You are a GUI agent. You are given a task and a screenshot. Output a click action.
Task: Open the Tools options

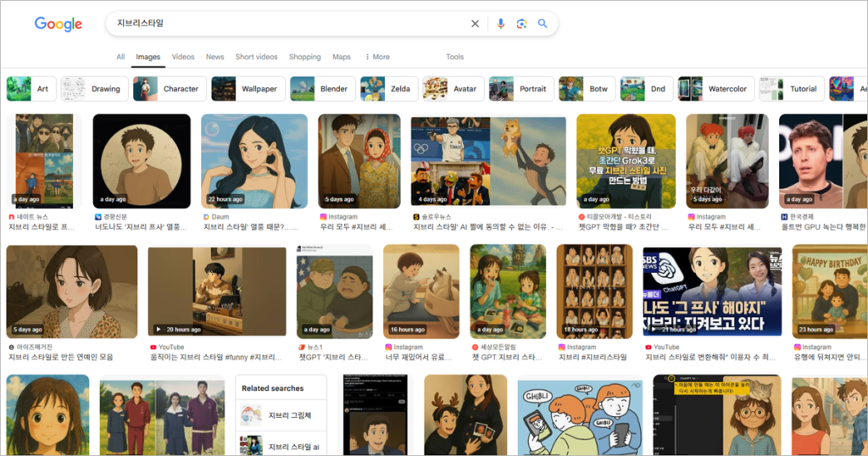(x=454, y=57)
